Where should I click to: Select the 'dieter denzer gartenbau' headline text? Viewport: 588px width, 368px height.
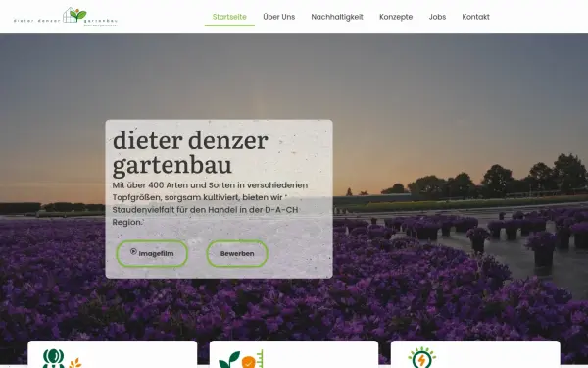tap(190, 152)
